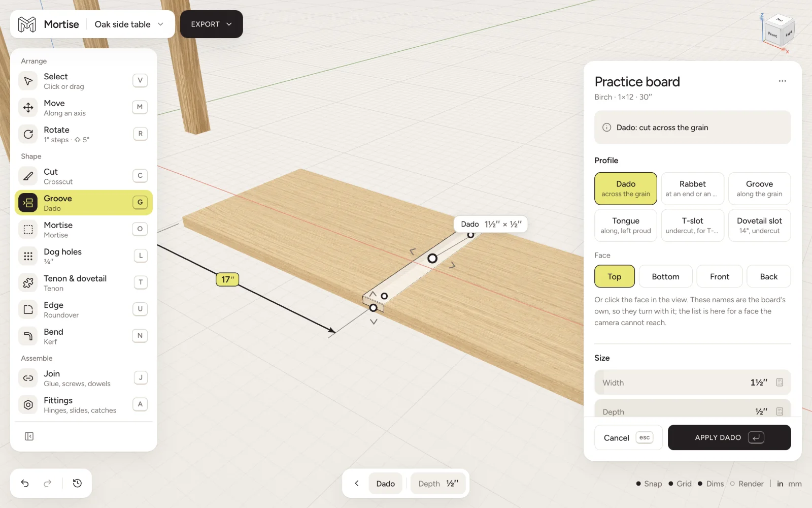Viewport: 812px width, 508px height.
Task: Toggle Grid visibility
Action: click(680, 484)
